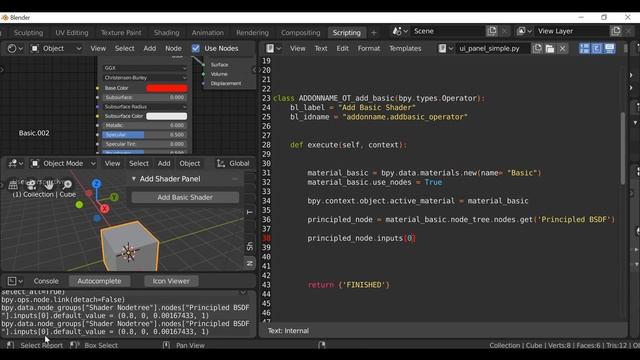
Task: Click the Specular value slider
Action: tap(145, 135)
